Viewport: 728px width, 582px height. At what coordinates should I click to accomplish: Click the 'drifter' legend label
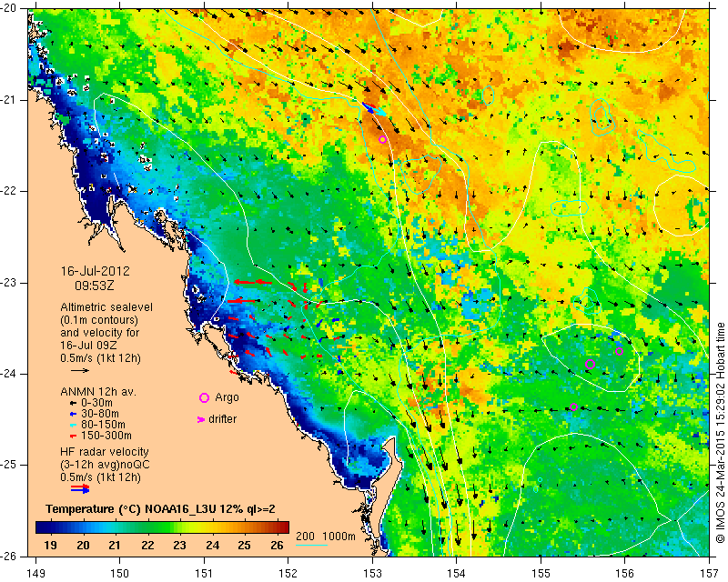(222, 419)
